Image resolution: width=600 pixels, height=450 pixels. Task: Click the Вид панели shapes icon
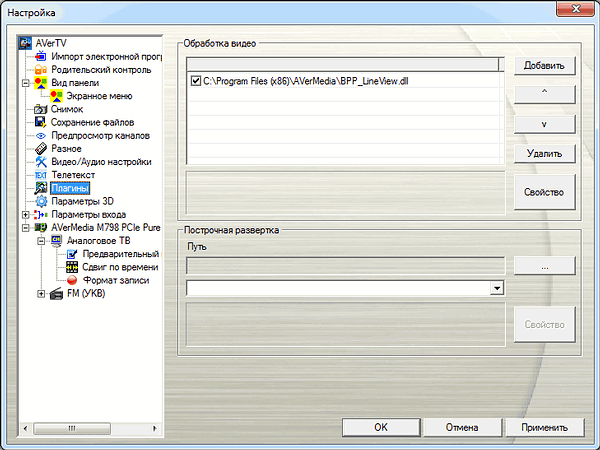41,83
